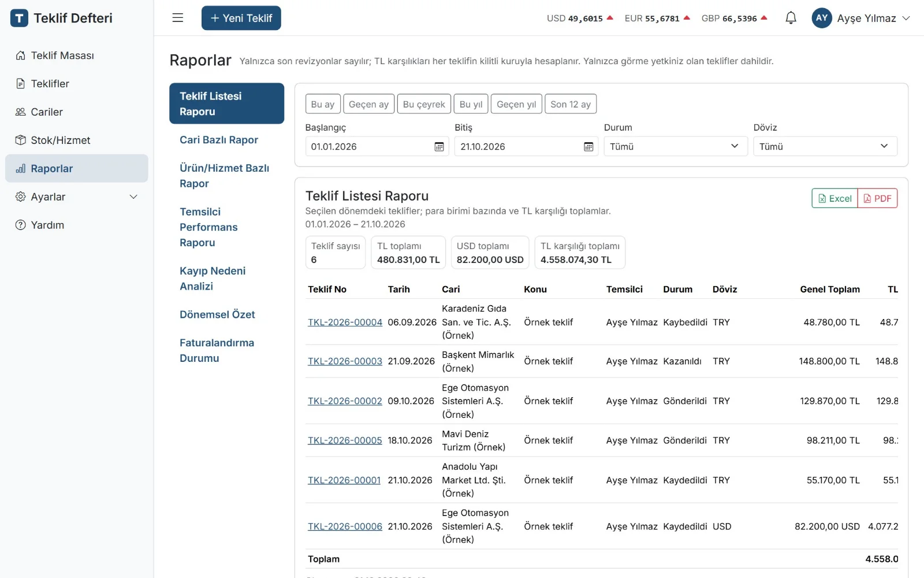The height and width of the screenshot is (578, 924).
Task: Export the report to Excel
Action: coord(834,198)
